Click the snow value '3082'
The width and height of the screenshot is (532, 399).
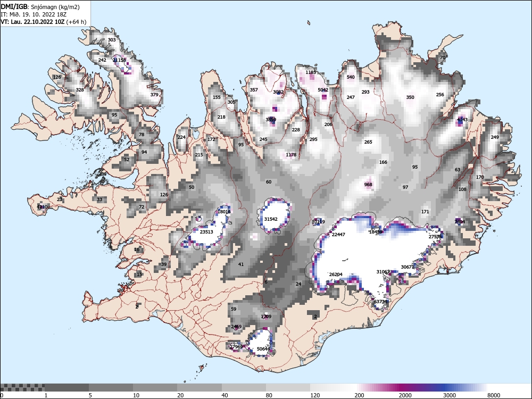pos(278,92)
